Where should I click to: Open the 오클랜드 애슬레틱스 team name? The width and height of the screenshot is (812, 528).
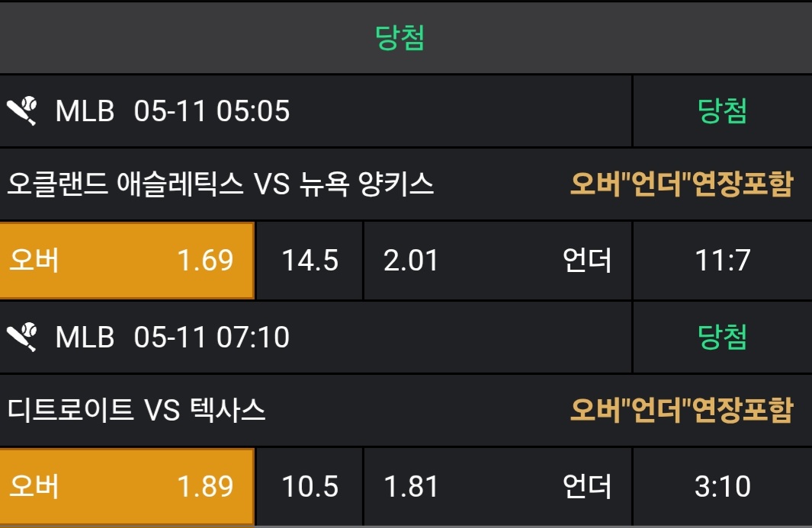126,184
